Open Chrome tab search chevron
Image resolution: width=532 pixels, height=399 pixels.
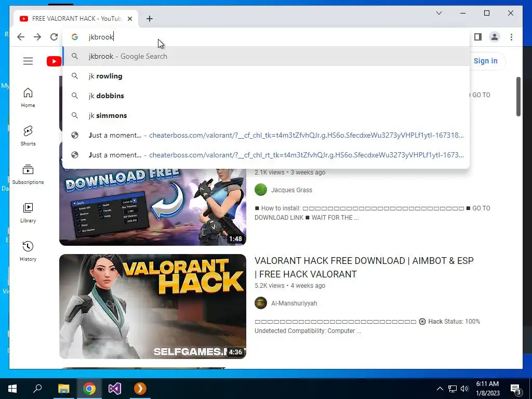pos(438,13)
